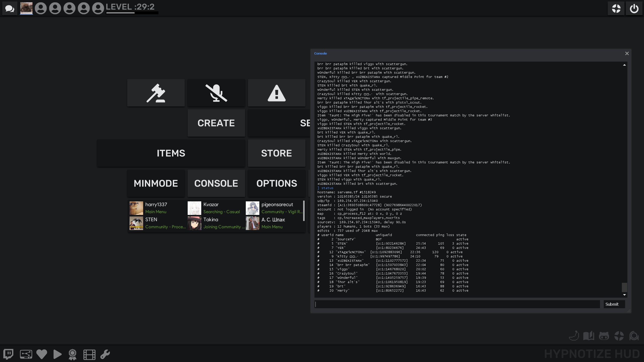Click the console command input field

pos(457,304)
